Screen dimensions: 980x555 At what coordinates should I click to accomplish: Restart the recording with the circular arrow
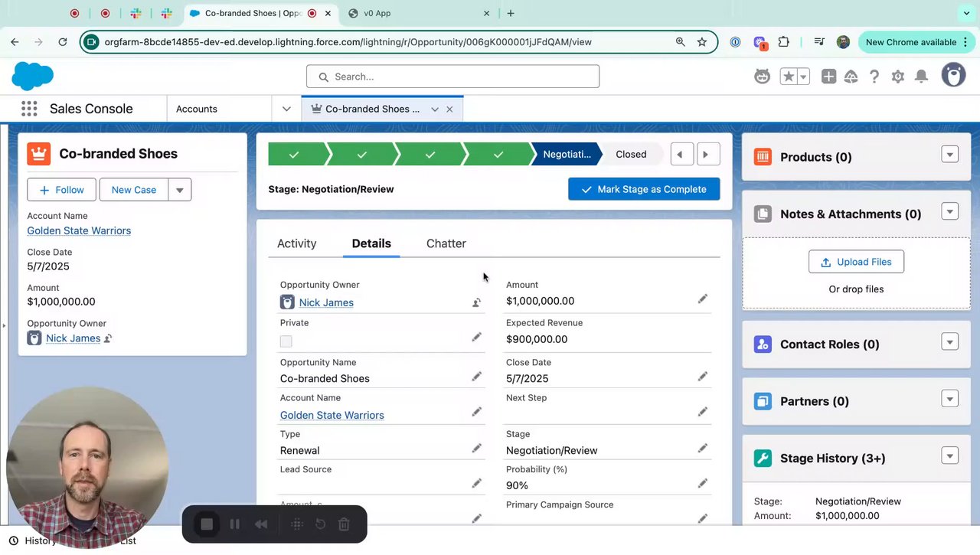click(x=321, y=524)
